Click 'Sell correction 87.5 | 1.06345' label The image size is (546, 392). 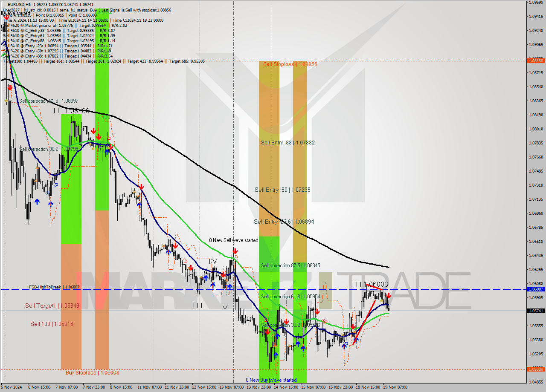coord(290,265)
